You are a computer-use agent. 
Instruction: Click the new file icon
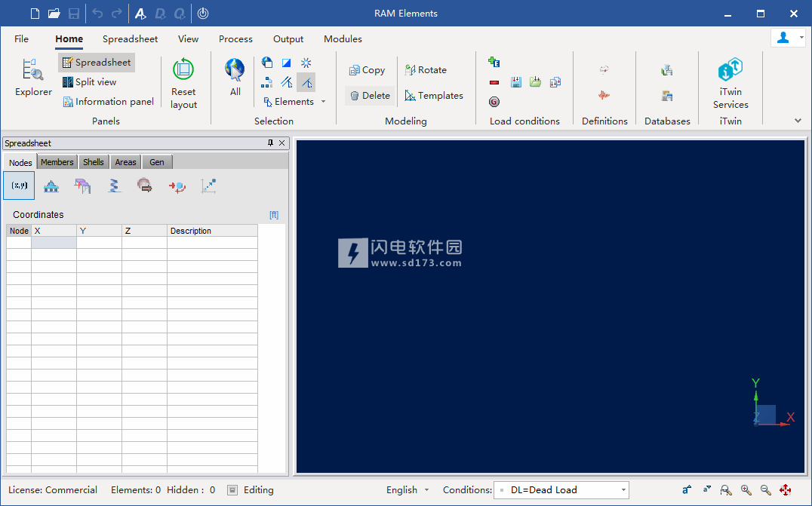point(35,14)
